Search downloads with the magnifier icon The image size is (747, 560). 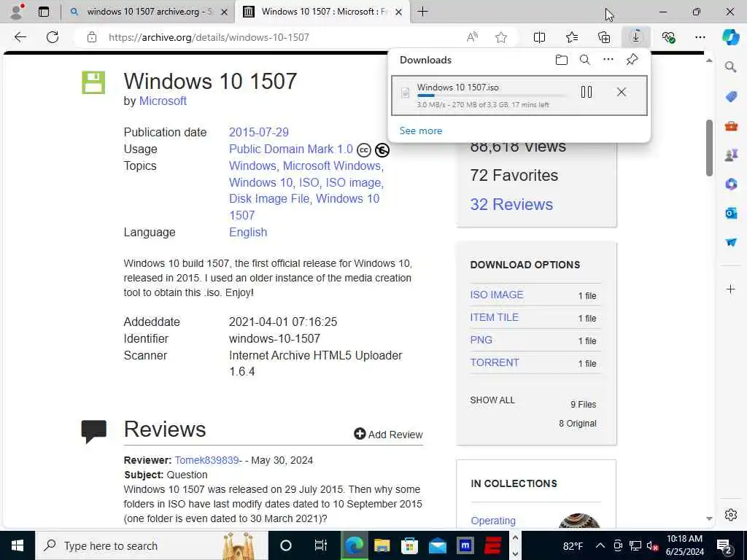tap(585, 60)
